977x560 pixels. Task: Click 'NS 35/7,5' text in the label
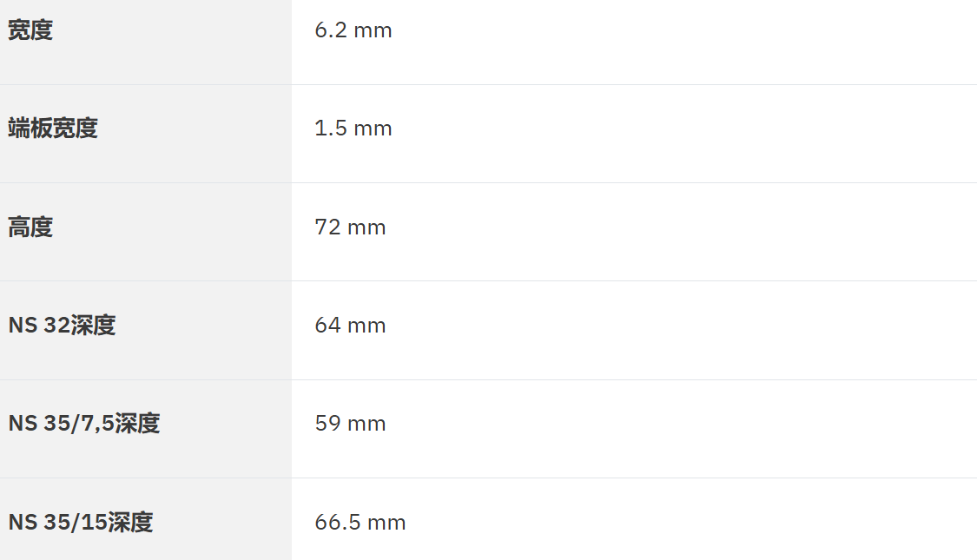click(62, 424)
